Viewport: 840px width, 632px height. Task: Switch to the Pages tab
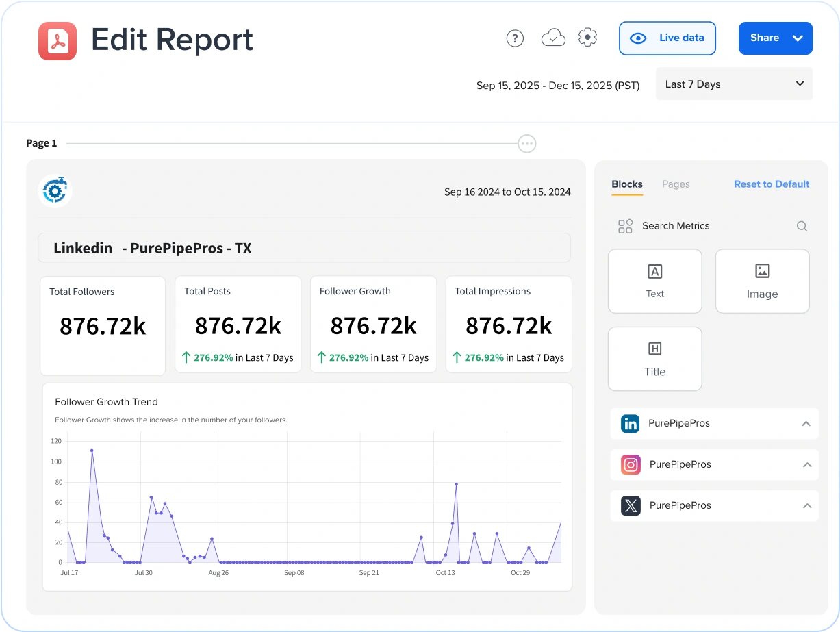tap(676, 184)
